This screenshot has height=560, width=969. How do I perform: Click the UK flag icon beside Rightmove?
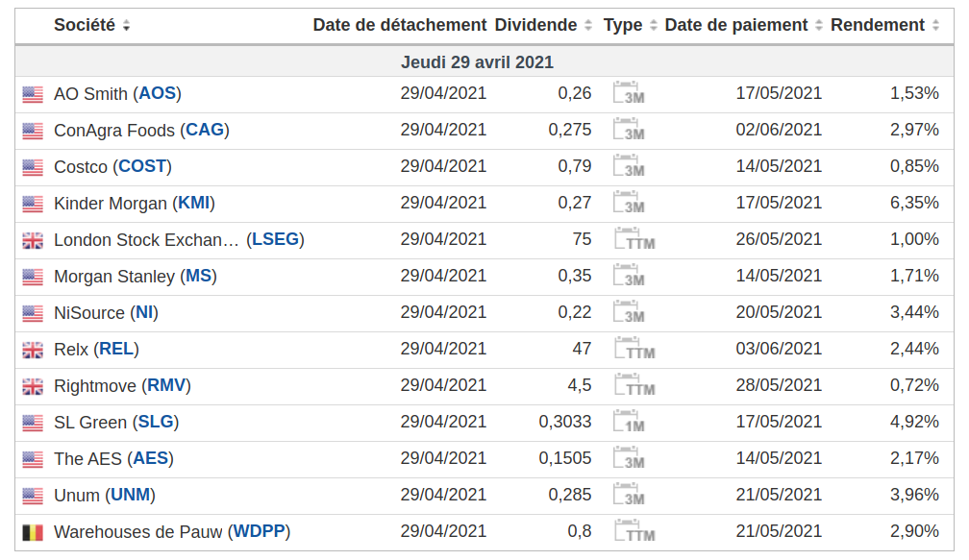point(33,386)
